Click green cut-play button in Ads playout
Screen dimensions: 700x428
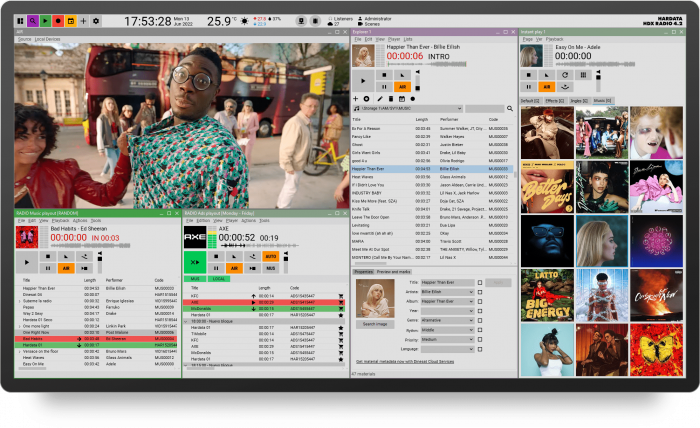(x=195, y=262)
